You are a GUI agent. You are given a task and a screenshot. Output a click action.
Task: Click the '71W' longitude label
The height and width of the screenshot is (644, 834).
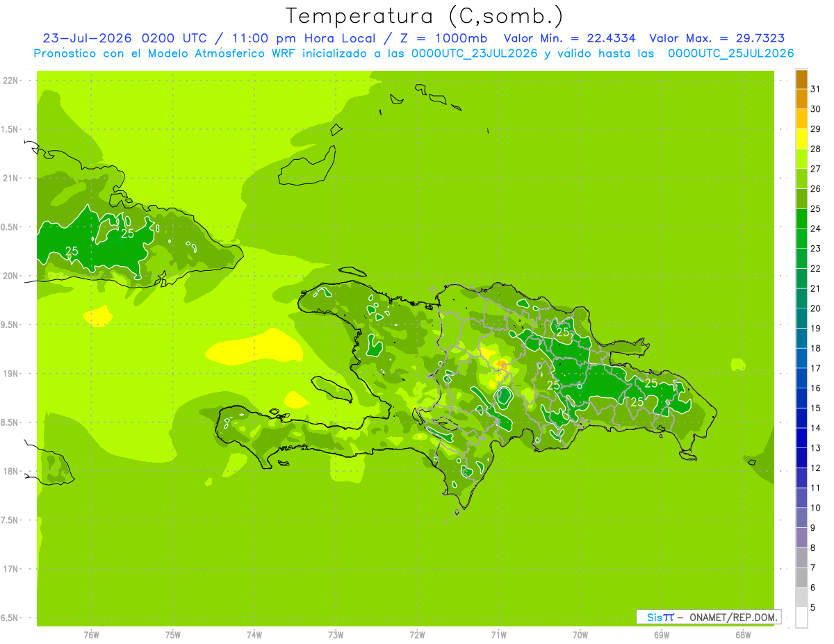[x=498, y=635]
